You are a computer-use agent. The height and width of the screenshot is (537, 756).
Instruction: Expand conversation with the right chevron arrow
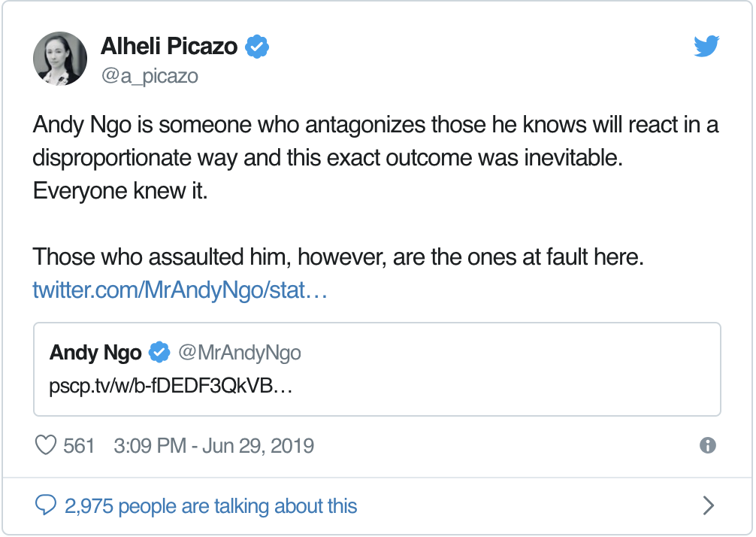point(708,505)
